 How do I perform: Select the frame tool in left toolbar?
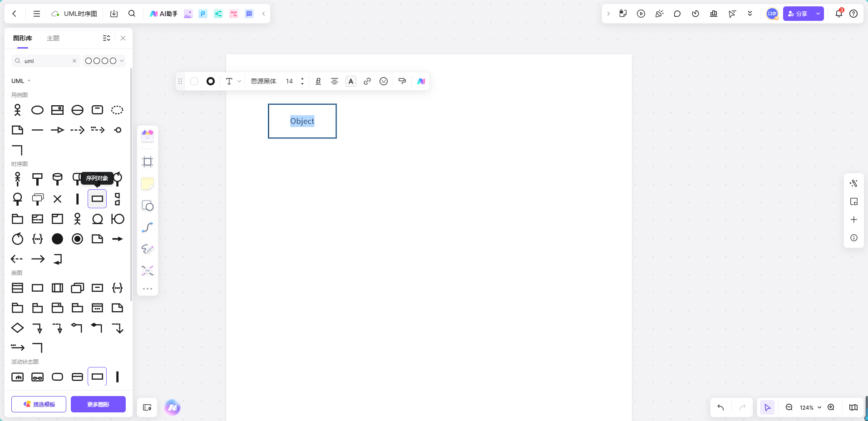(x=148, y=162)
